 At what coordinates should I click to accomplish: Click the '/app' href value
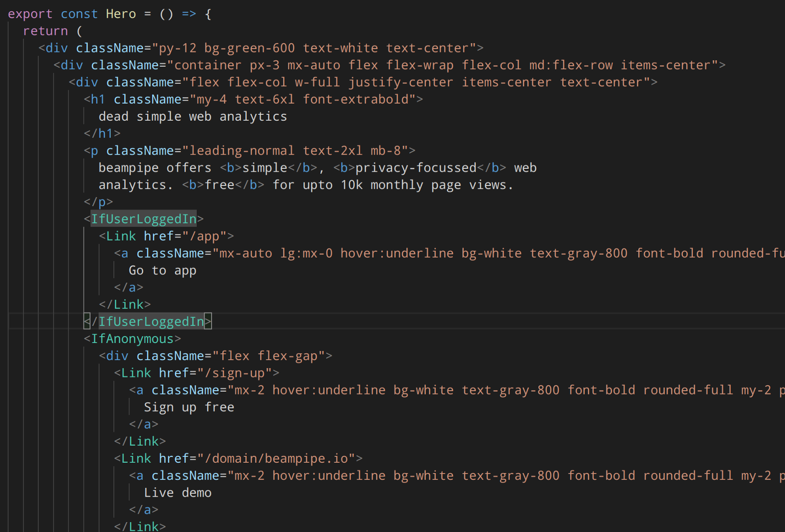(x=208, y=236)
